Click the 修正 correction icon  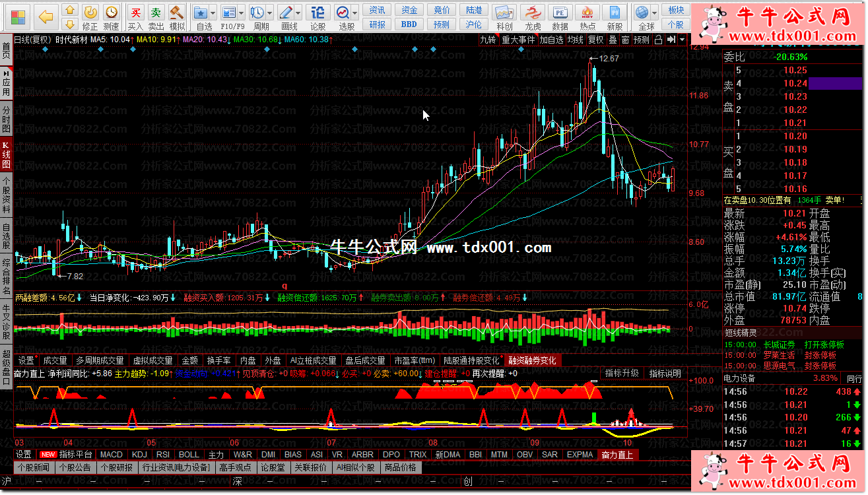[x=90, y=16]
